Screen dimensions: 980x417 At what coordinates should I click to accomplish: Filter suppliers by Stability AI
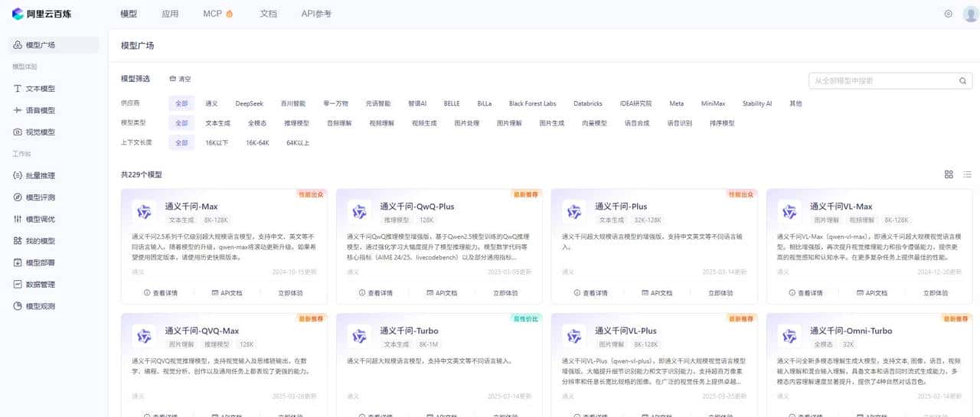click(x=757, y=103)
